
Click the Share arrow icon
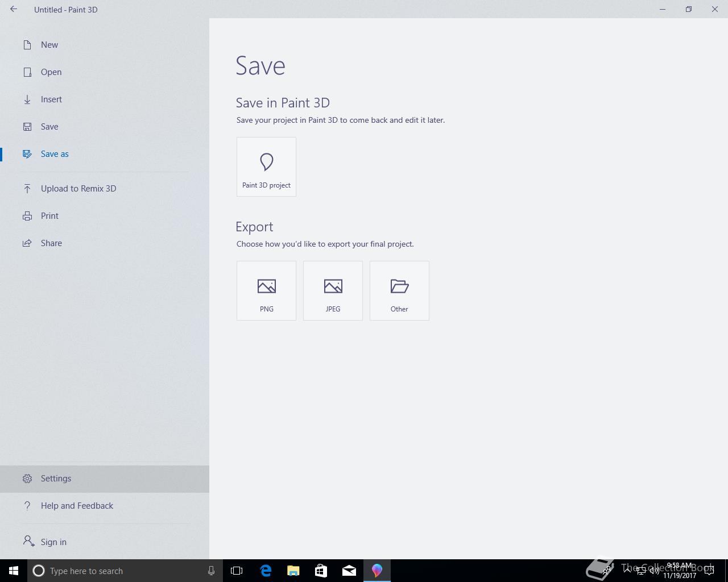click(27, 243)
